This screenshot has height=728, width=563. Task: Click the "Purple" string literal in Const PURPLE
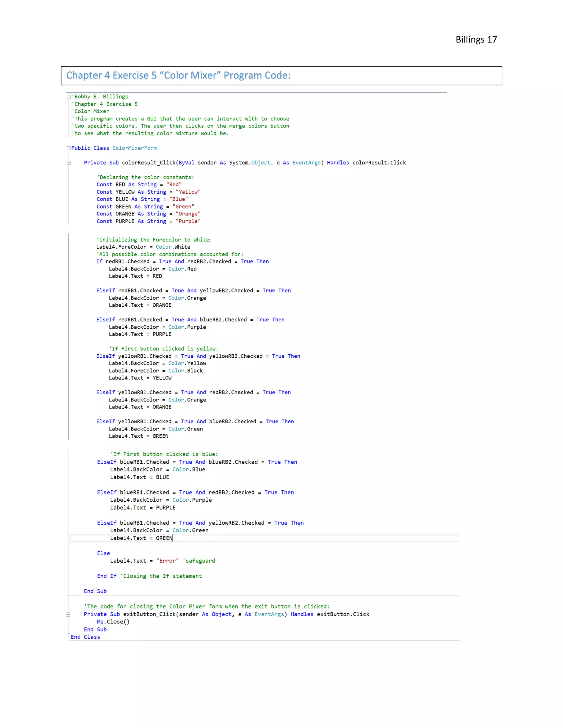188,221
